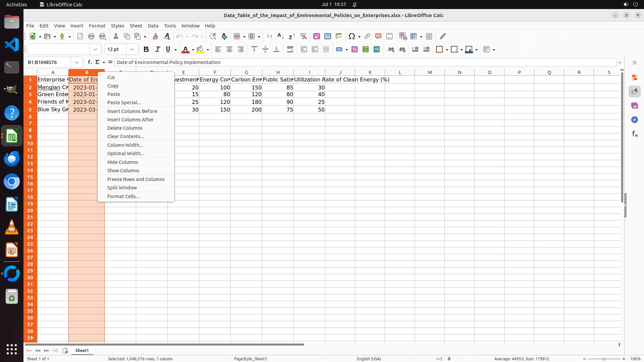Click the Clone Formatting paintbrush icon
The width and height of the screenshot is (644, 362).
click(155, 36)
